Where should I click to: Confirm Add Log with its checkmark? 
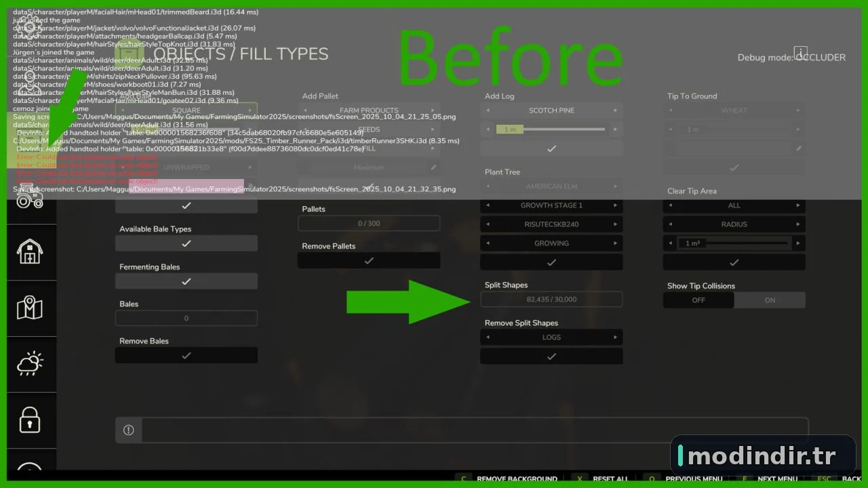click(x=551, y=148)
